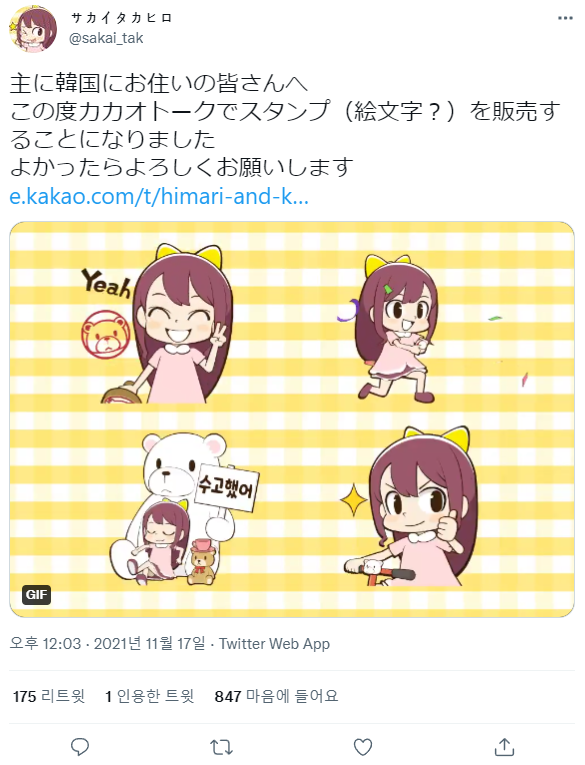Open the サカイタカヒロ display name

(x=121, y=19)
